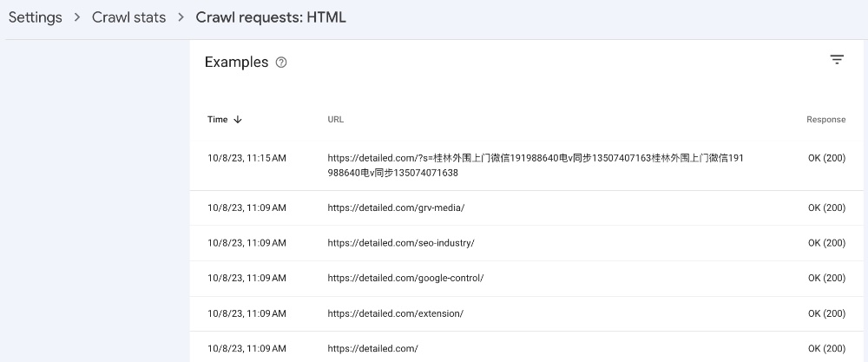The width and height of the screenshot is (868, 362).
Task: Toggle sort arrow next to Time
Action: (x=238, y=120)
